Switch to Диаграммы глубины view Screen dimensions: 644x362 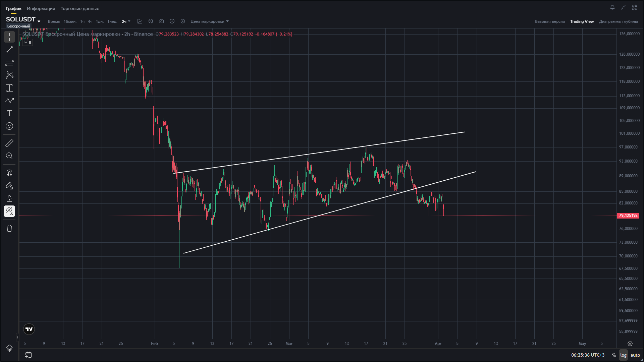[x=618, y=21]
